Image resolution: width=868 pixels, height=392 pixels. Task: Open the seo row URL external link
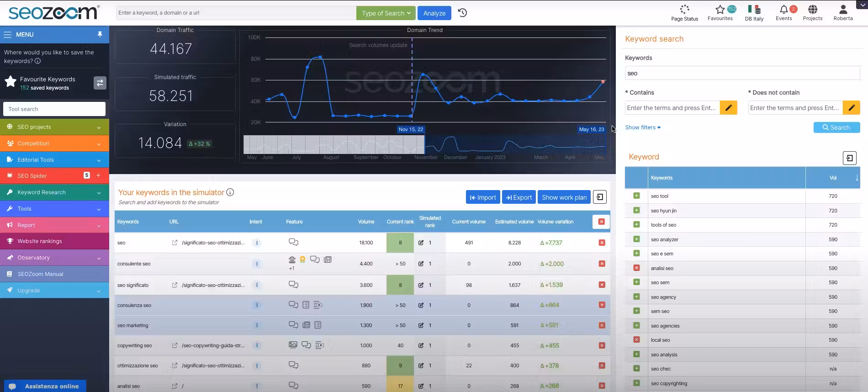click(x=175, y=243)
